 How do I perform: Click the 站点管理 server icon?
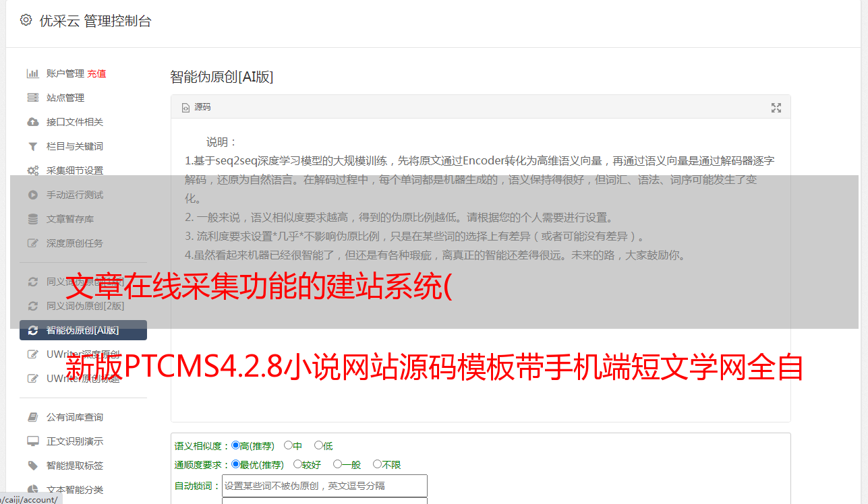[x=32, y=98]
